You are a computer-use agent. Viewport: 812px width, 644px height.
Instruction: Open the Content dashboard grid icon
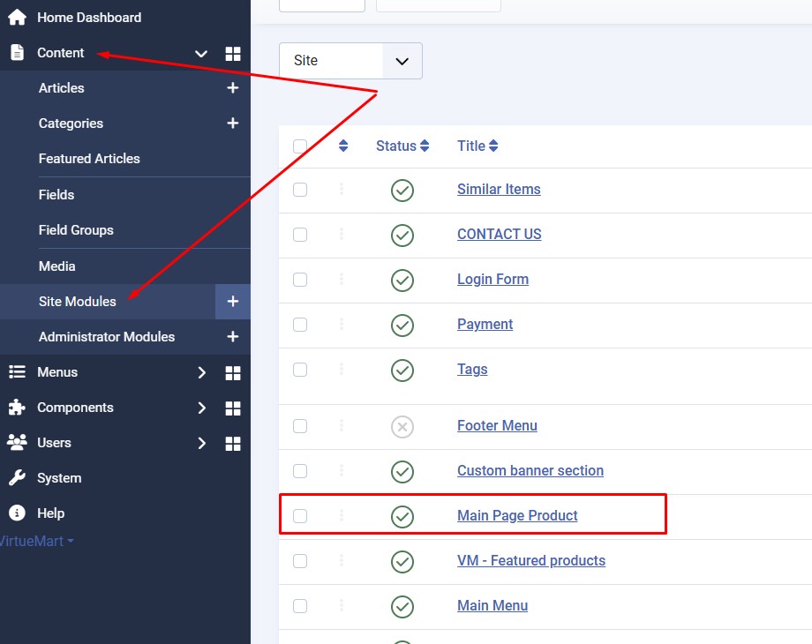(x=233, y=54)
